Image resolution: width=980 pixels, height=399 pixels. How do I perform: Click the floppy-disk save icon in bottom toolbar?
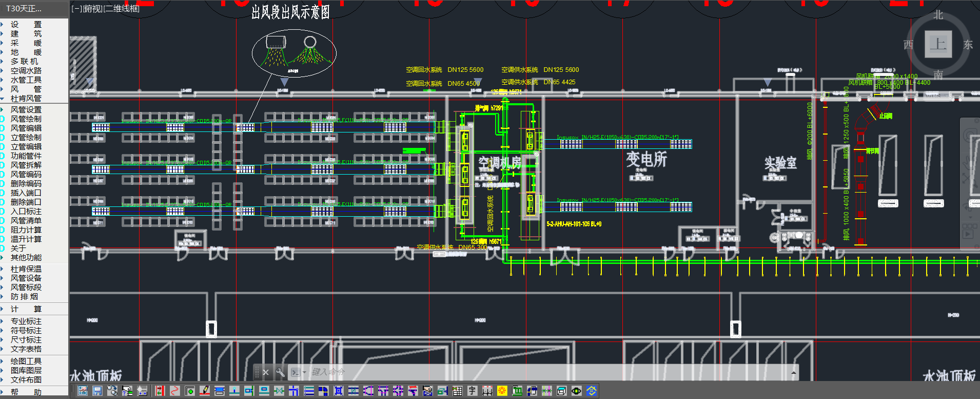pos(97,391)
